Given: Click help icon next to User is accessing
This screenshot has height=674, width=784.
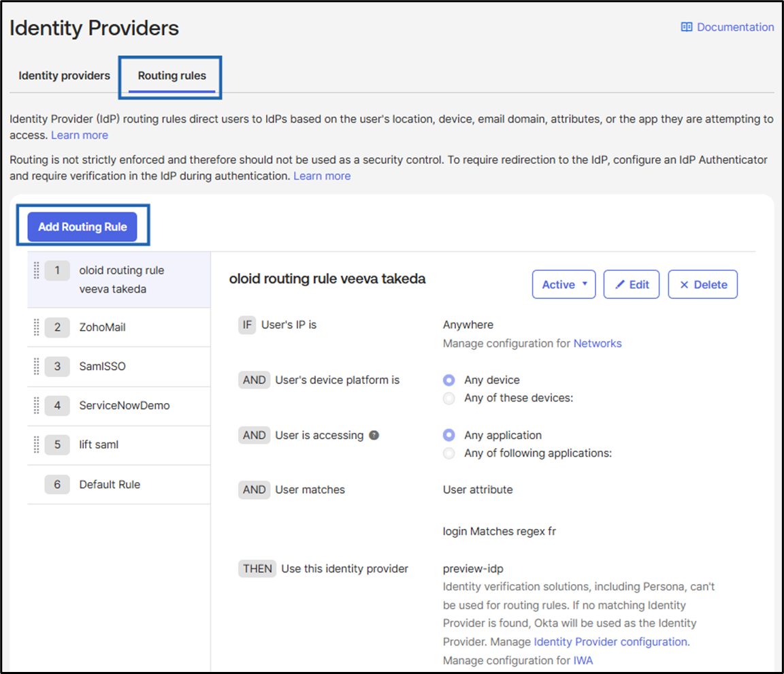Looking at the screenshot, I should [x=374, y=435].
